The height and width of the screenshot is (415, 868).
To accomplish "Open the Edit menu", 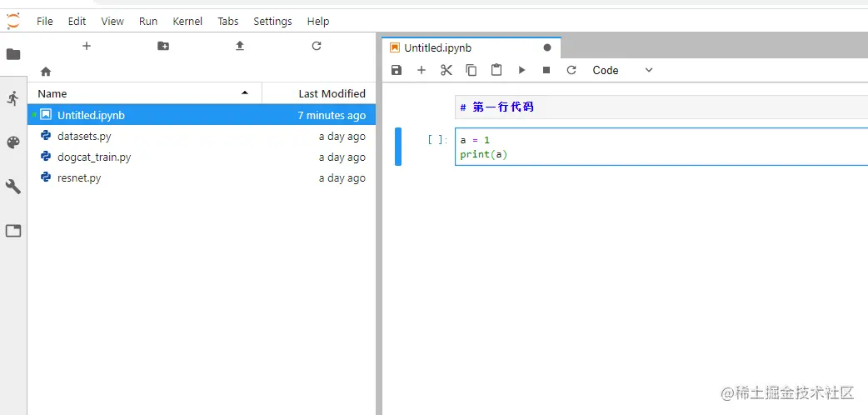I will tap(77, 21).
